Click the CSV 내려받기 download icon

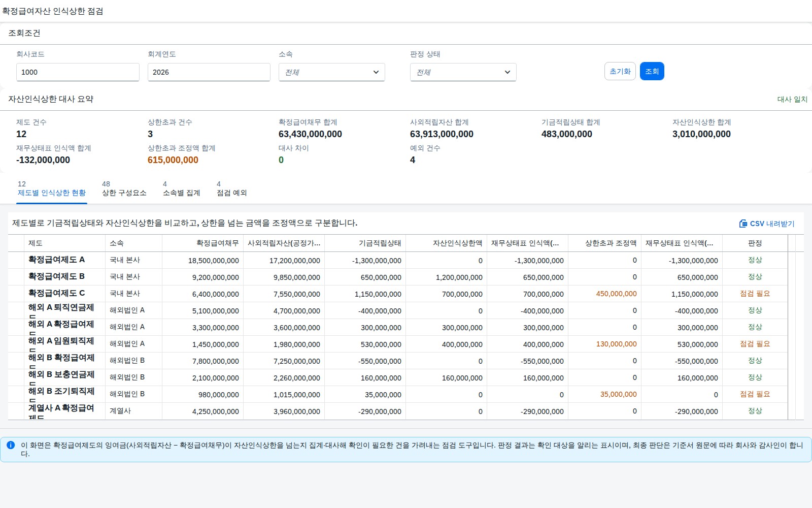[743, 224]
